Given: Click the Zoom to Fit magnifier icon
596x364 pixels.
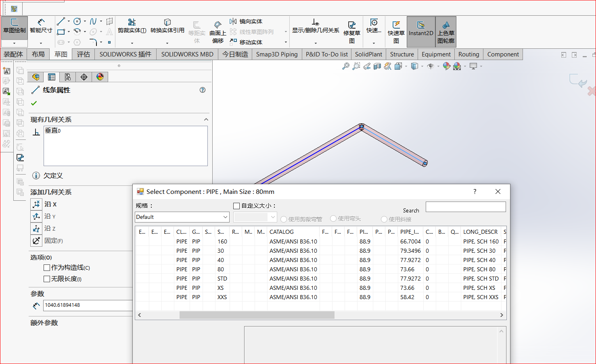Looking at the screenshot, I should (346, 66).
